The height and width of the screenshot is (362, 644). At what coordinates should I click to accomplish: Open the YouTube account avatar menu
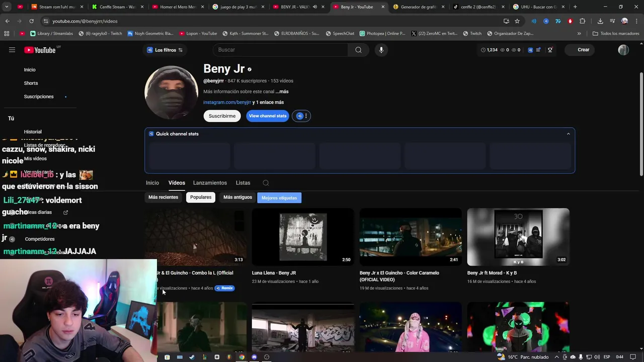623,50
